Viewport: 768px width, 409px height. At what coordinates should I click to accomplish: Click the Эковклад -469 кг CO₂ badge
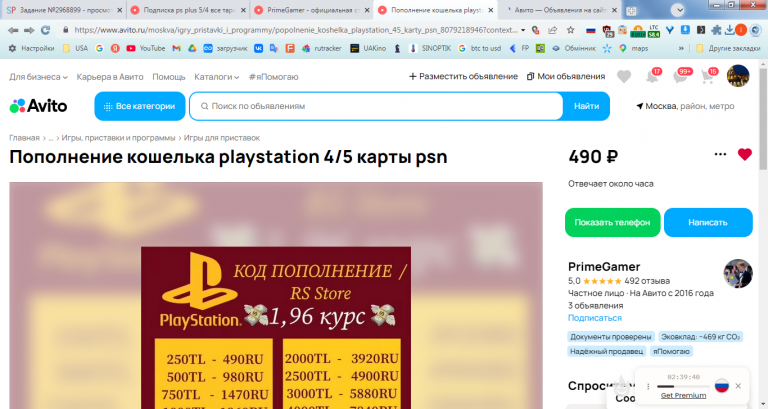[x=700, y=337]
